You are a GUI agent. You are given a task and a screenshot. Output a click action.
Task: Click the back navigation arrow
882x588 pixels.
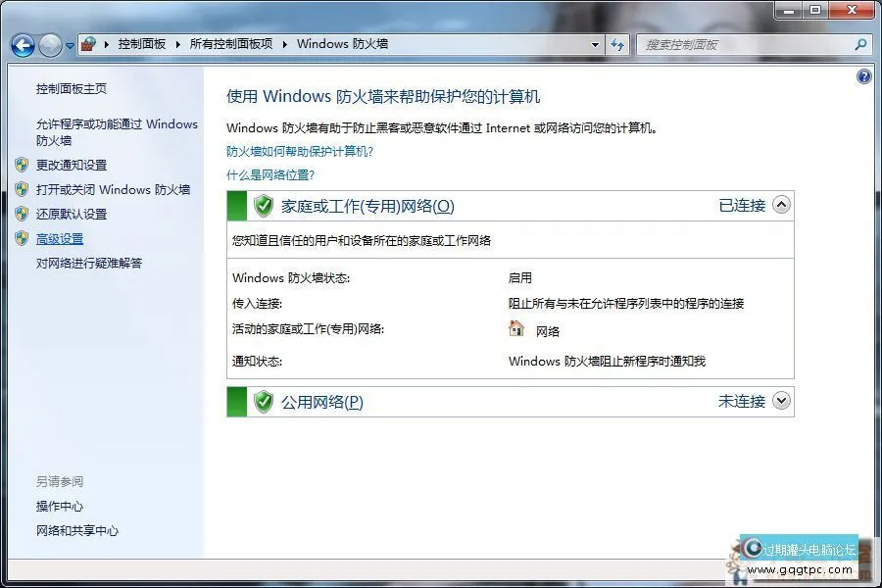[x=22, y=44]
